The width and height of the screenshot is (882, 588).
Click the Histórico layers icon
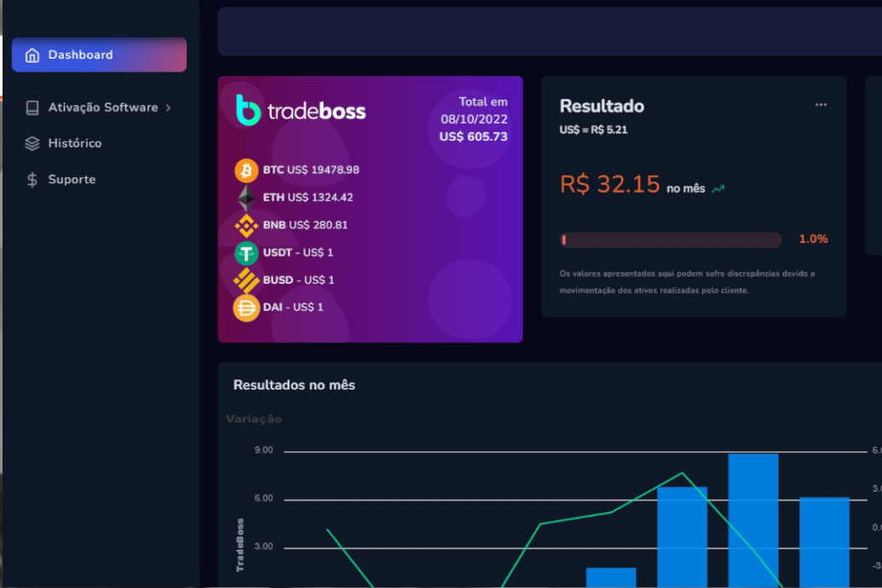32,143
